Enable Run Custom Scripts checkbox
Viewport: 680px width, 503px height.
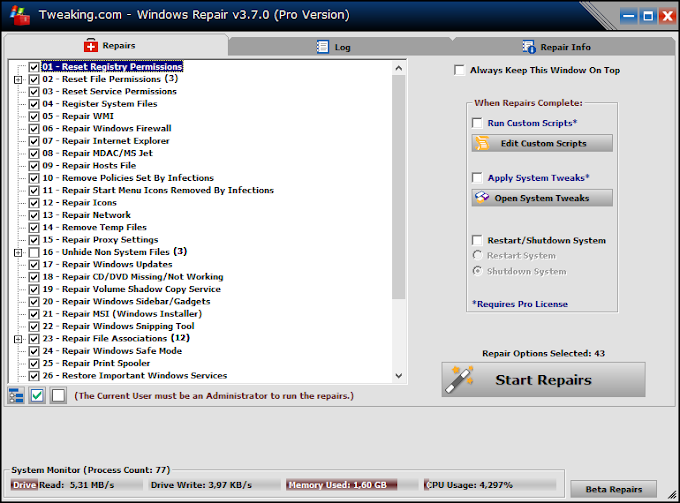[477, 123]
